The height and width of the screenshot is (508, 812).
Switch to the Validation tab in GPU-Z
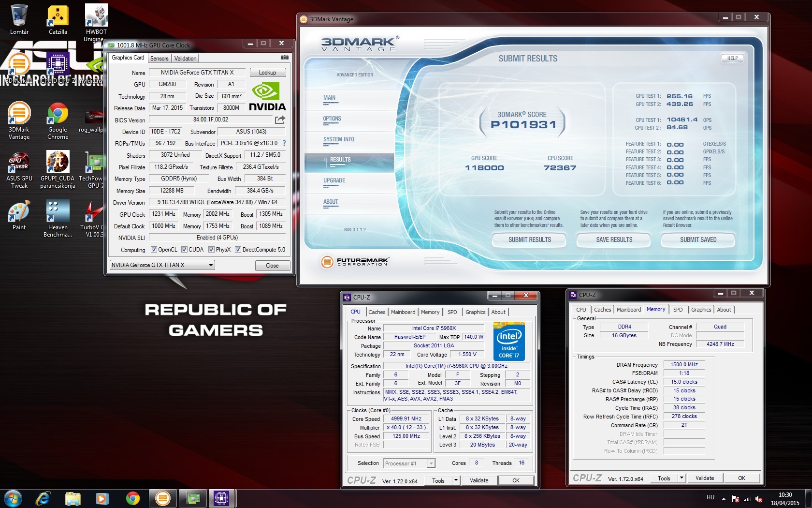click(185, 59)
